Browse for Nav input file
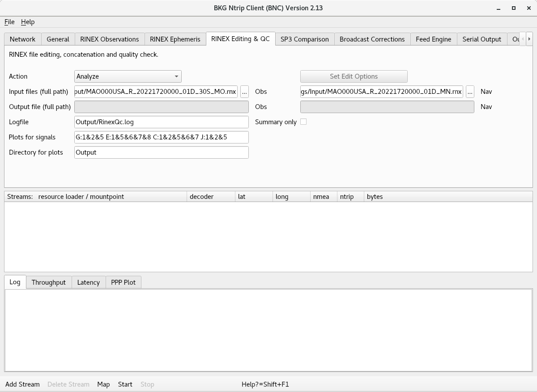The height and width of the screenshot is (392, 537). (470, 92)
